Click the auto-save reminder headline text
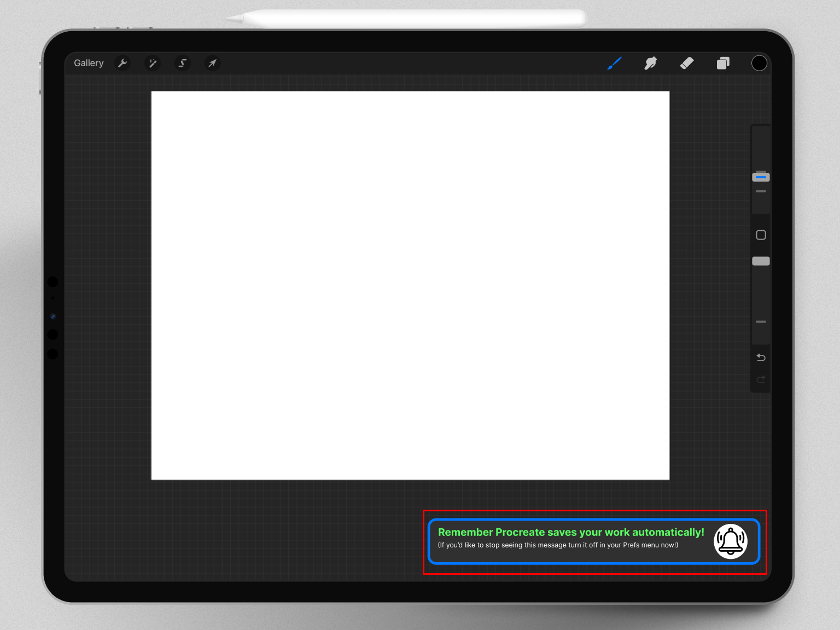840x630 pixels. 571,532
